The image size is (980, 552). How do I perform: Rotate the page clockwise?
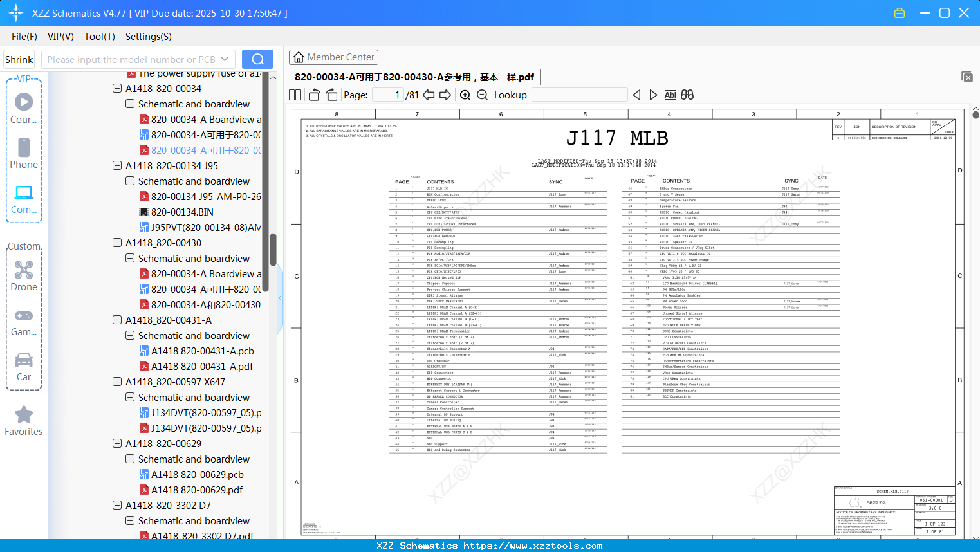pyautogui.click(x=331, y=95)
